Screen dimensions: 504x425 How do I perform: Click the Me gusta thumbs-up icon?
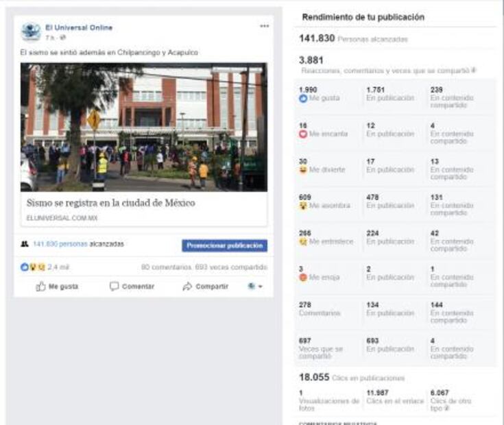click(41, 287)
